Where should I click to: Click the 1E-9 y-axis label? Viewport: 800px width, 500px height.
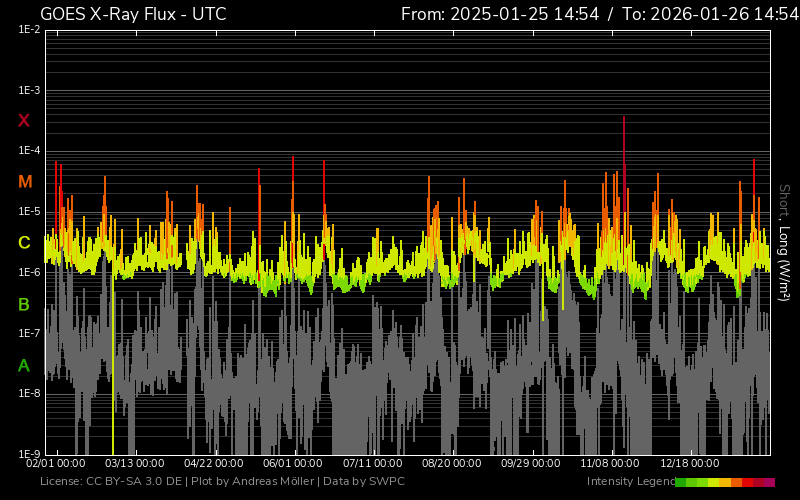coord(29,454)
